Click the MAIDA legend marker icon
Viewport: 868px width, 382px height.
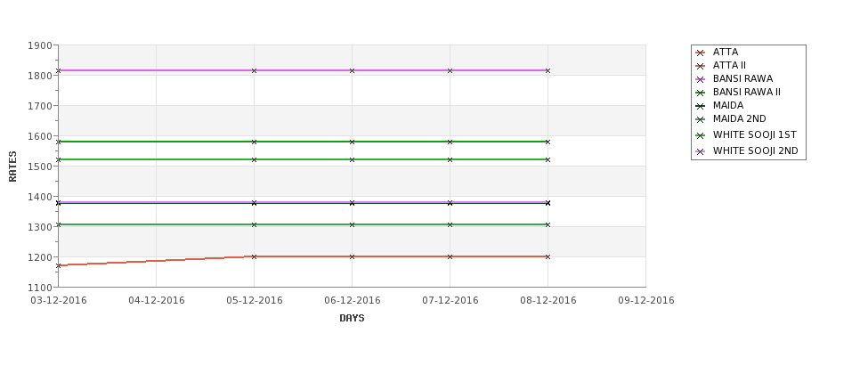(x=700, y=106)
